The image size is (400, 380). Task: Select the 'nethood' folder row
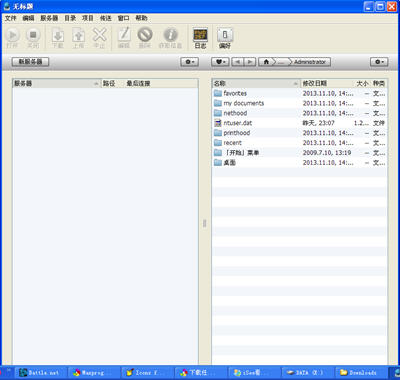[299, 113]
